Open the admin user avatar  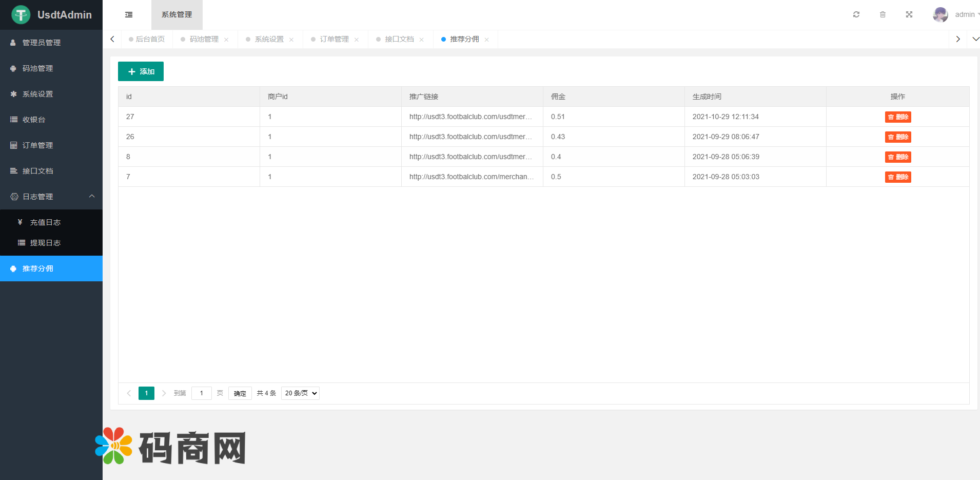940,15
